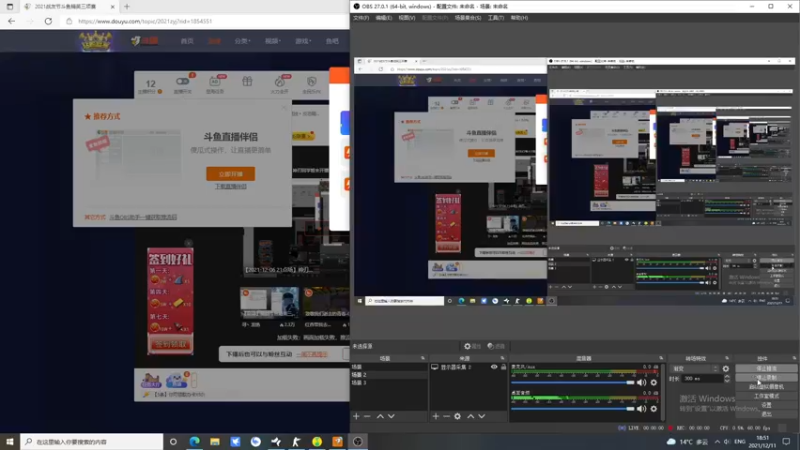Click the recording button in OBS controls
Image resolution: width=800 pixels, height=450 pixels.
coord(766,378)
